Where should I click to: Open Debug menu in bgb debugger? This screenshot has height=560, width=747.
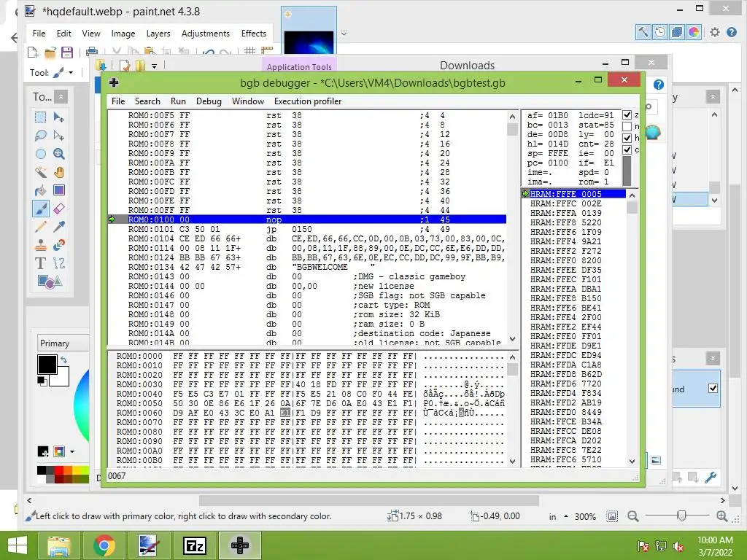pyautogui.click(x=209, y=101)
